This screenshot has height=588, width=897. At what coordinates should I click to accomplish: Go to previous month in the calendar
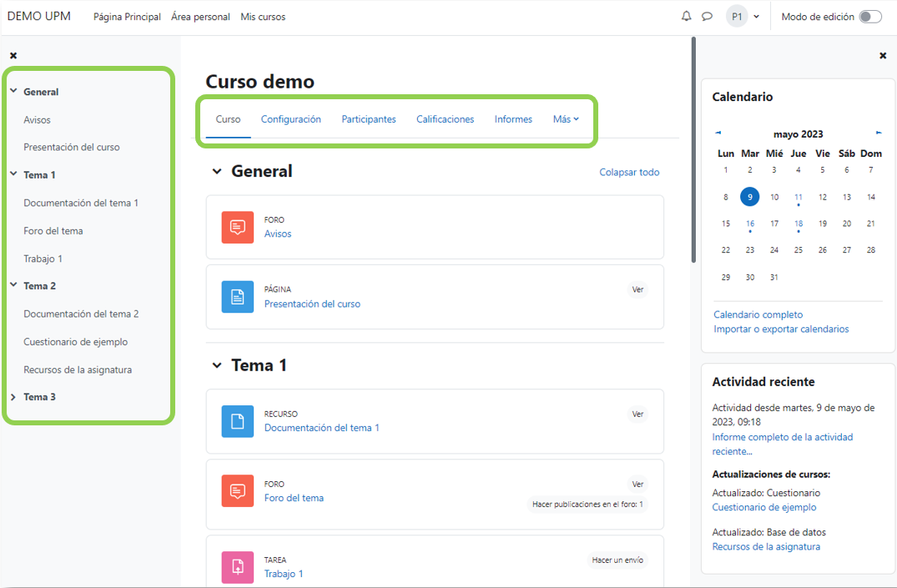click(718, 132)
